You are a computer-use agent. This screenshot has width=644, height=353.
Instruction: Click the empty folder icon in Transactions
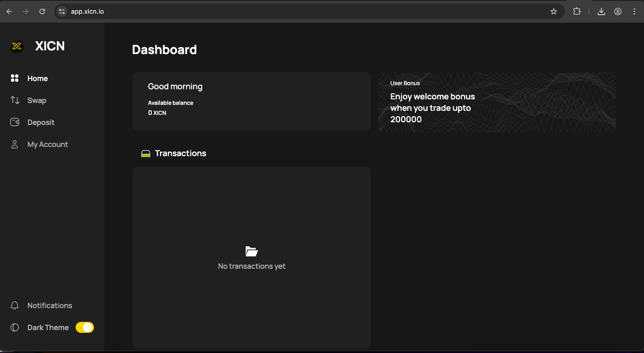click(x=252, y=251)
